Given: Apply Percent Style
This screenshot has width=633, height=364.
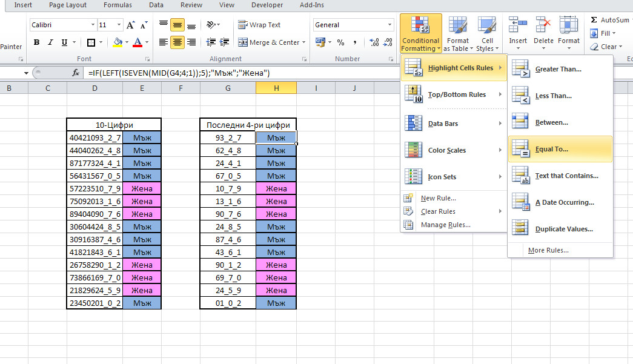Looking at the screenshot, I should pyautogui.click(x=340, y=42).
